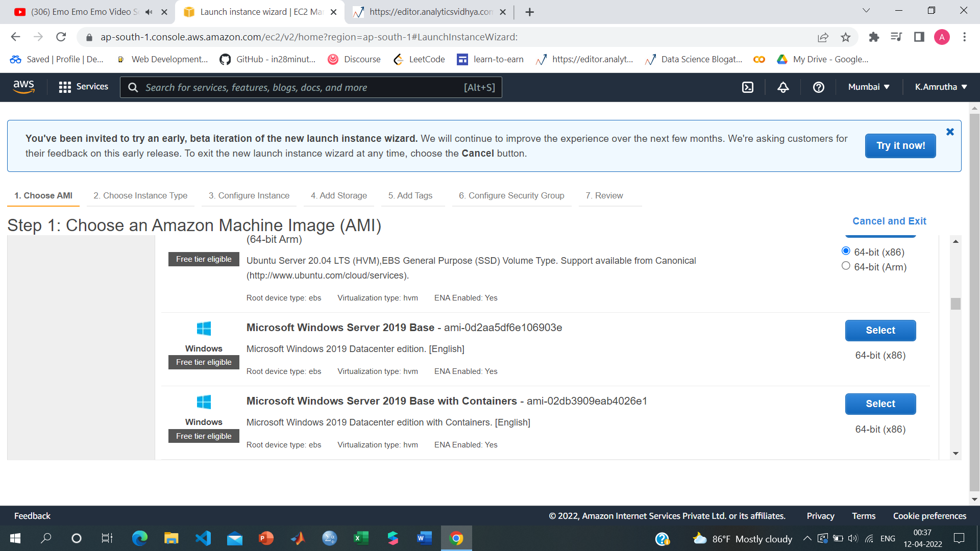Click the AWS logo home icon
Screen dimensions: 980x551
(x=23, y=87)
